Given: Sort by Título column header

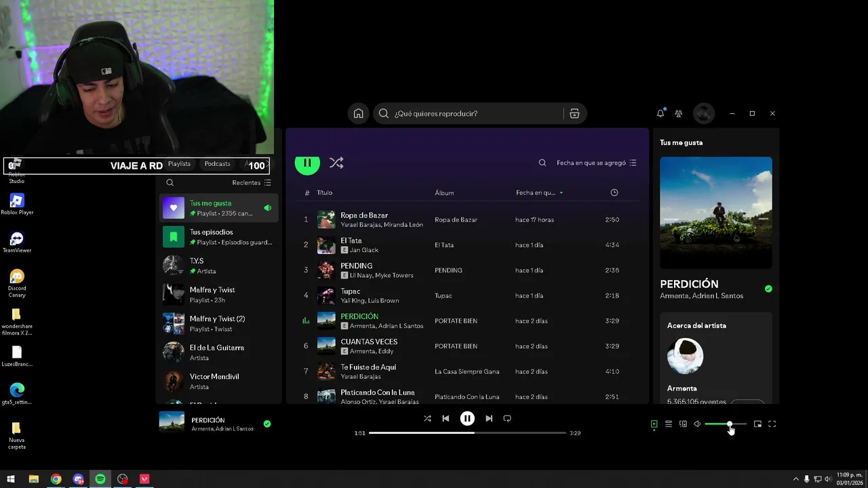Looking at the screenshot, I should [x=325, y=192].
